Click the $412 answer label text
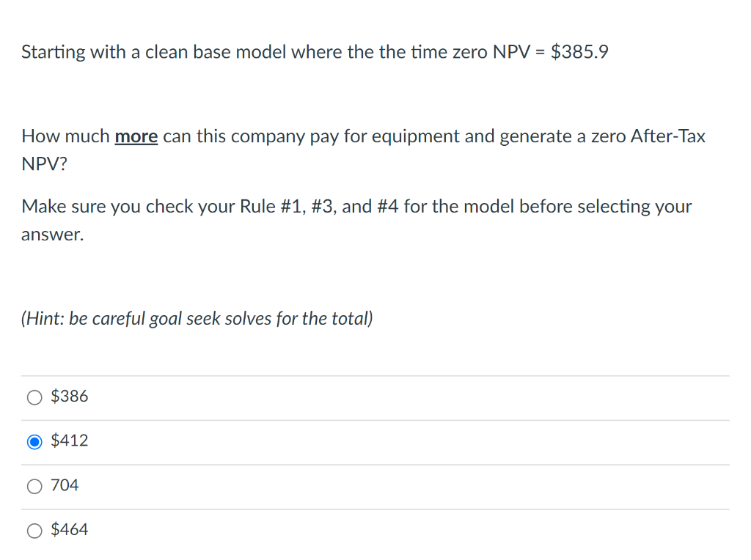 tap(69, 441)
